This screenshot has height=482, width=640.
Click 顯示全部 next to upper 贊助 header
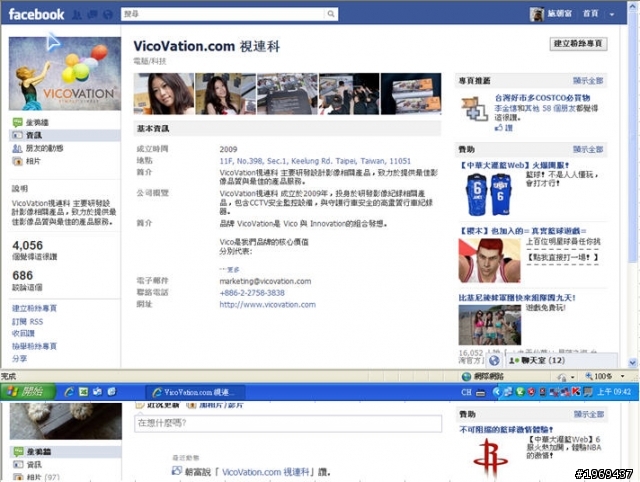[x=588, y=149]
